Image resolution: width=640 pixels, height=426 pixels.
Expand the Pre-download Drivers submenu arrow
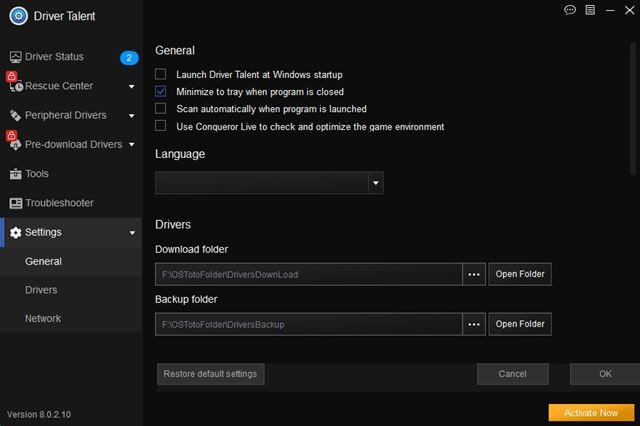coord(131,144)
